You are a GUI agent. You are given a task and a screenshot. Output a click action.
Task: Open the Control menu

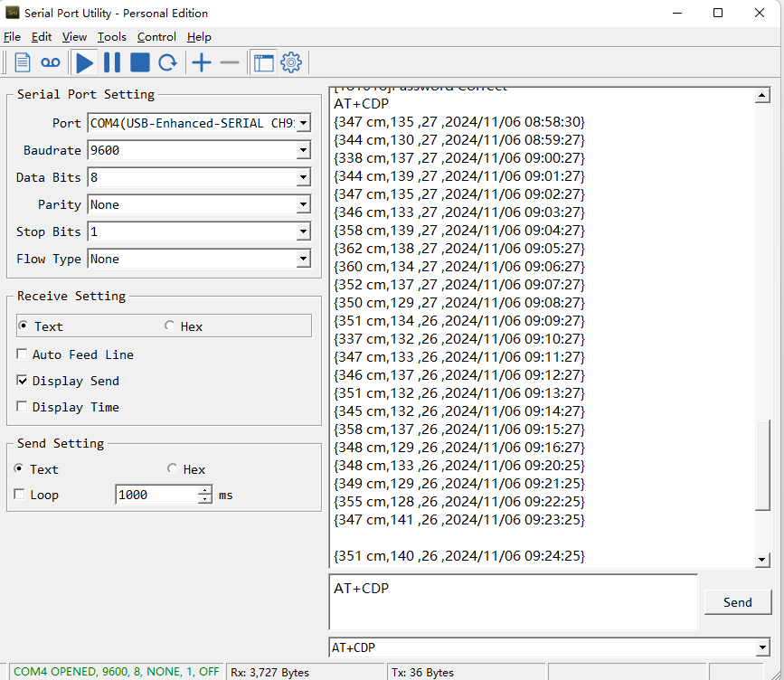pyautogui.click(x=156, y=37)
